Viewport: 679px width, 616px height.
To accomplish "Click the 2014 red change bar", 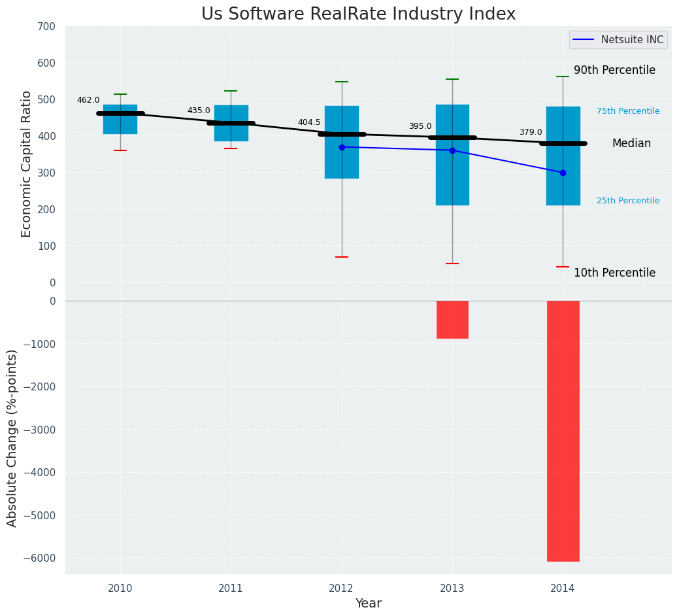I will point(563,431).
